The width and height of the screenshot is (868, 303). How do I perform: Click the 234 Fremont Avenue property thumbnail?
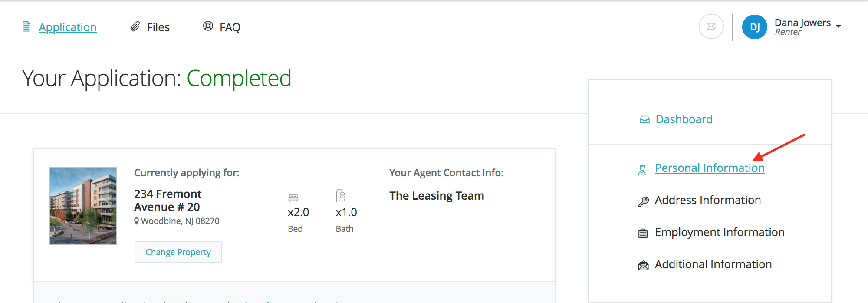click(x=83, y=206)
